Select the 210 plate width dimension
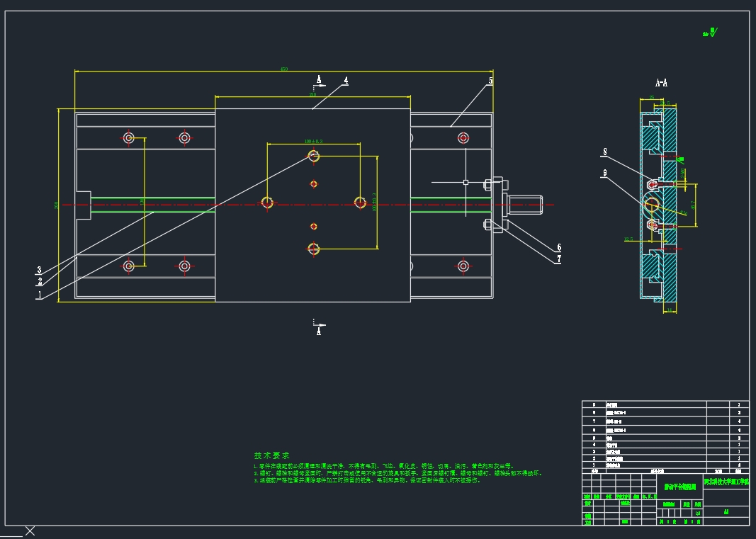Image resolution: width=756 pixels, height=539 pixels. point(312,94)
